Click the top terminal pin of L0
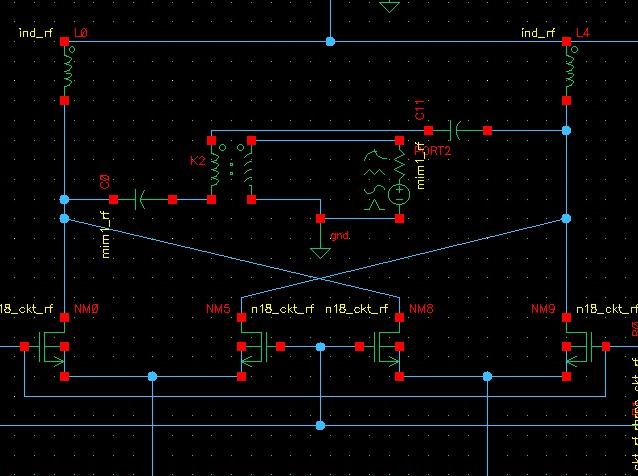The image size is (638, 476). [x=64, y=41]
